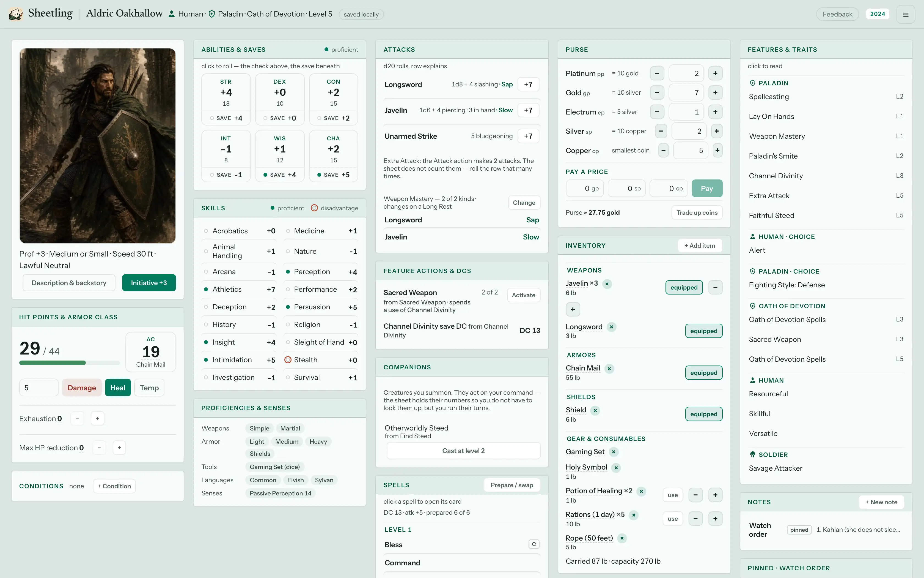The image size is (924, 578).
Task: Increase Potion of Healing quantity
Action: tap(715, 495)
